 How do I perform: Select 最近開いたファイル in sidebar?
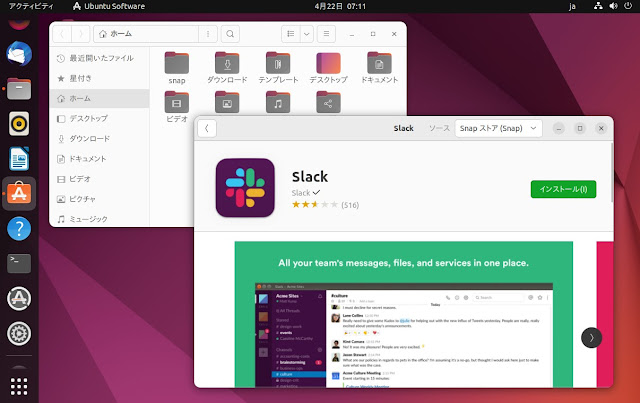100,58
